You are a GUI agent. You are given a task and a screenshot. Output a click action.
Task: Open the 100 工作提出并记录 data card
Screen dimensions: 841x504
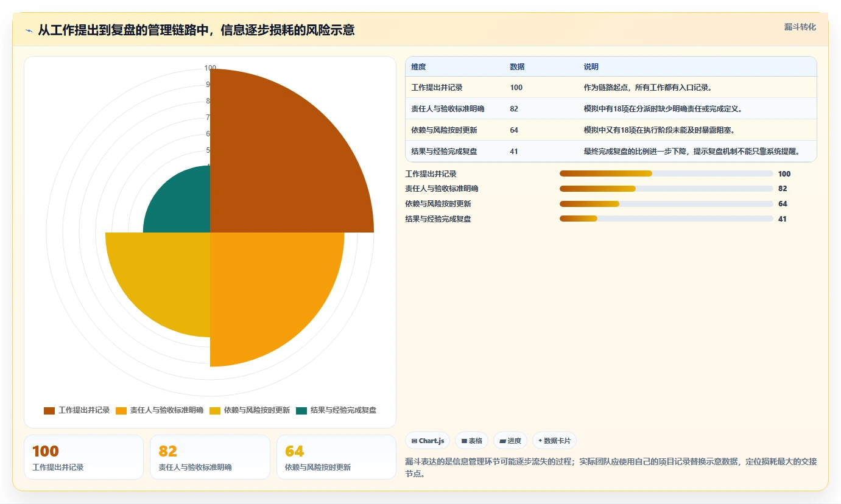[x=83, y=457]
